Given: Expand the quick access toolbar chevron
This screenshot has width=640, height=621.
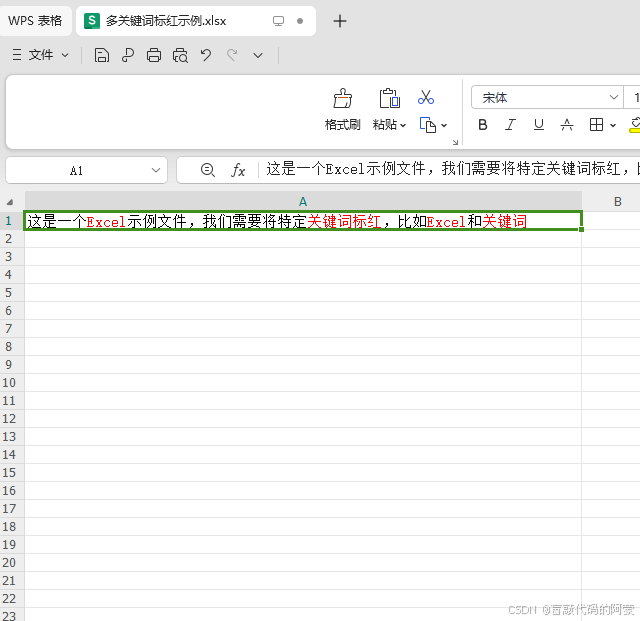Looking at the screenshot, I should coord(258,55).
